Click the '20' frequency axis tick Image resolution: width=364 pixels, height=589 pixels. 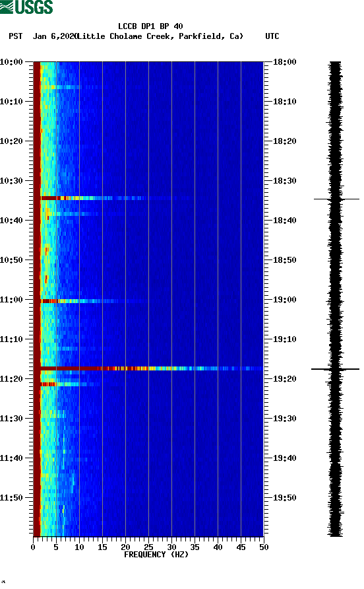(x=125, y=547)
